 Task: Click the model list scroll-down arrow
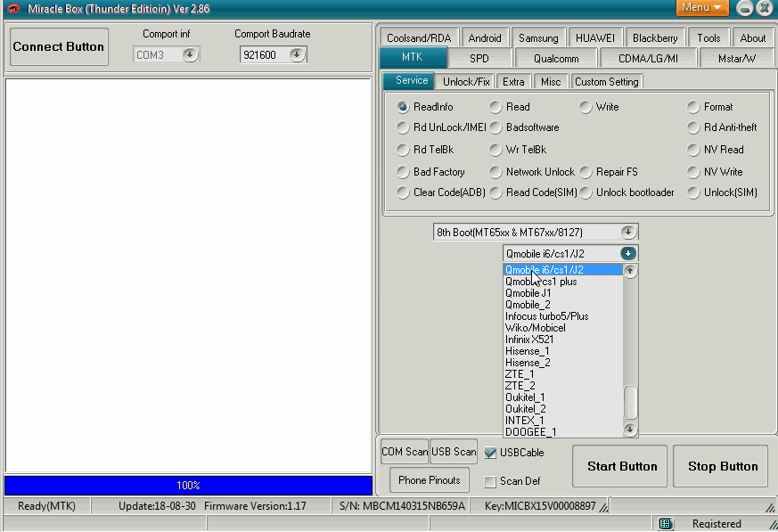(630, 430)
